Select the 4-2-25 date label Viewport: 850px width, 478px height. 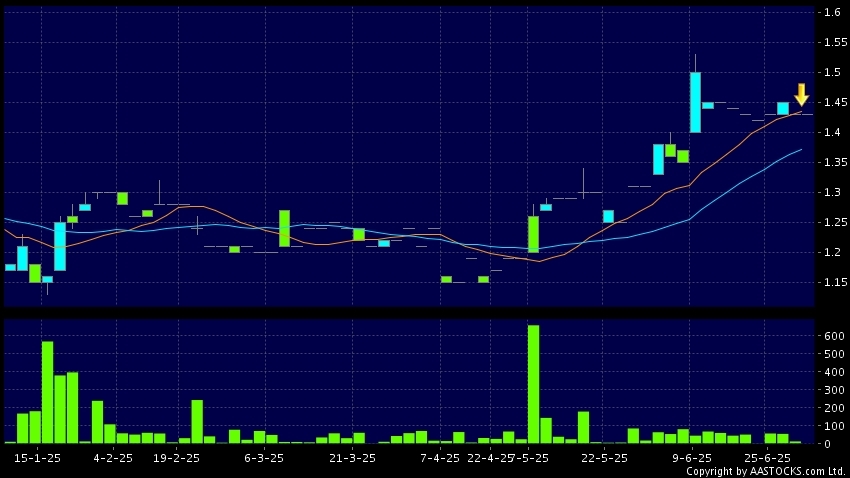pos(113,458)
